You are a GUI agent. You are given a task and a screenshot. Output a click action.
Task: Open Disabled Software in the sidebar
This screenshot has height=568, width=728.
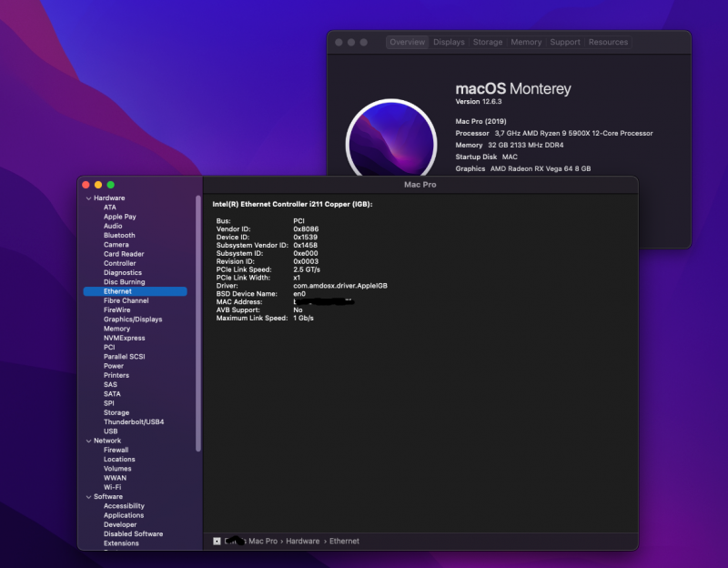tap(133, 533)
